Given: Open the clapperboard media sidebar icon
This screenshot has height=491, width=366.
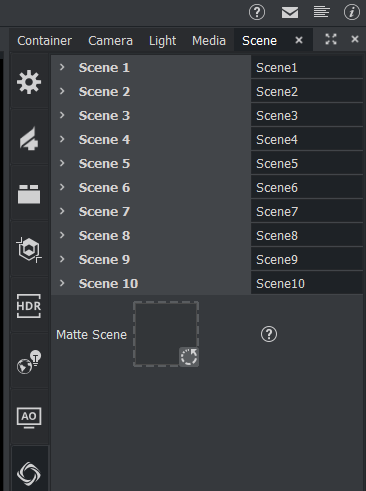Looking at the screenshot, I should [29, 194].
